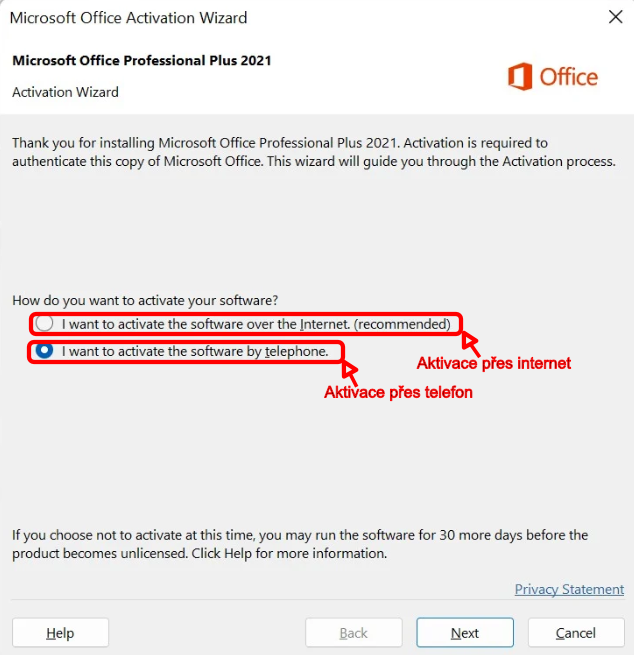This screenshot has height=655, width=634.
Task: Click the 'Microsoft Office Professional Plus 2021' heading
Action: 142,60
